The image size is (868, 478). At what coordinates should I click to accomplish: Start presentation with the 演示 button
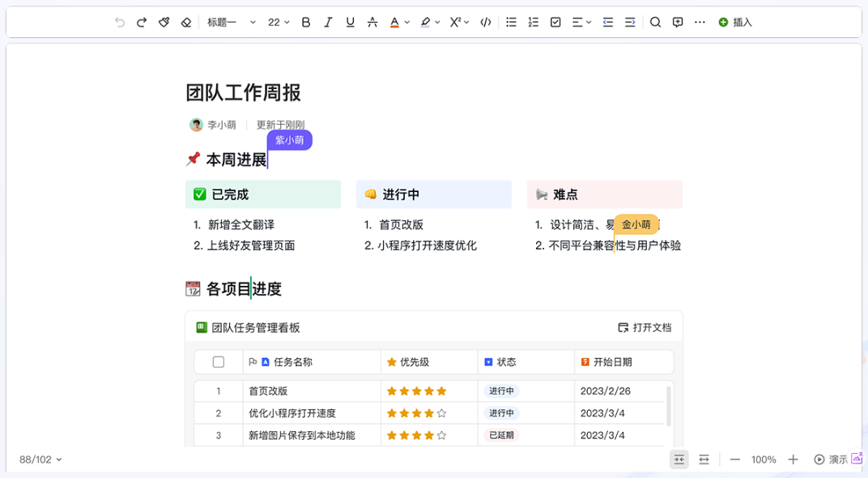tap(831, 459)
